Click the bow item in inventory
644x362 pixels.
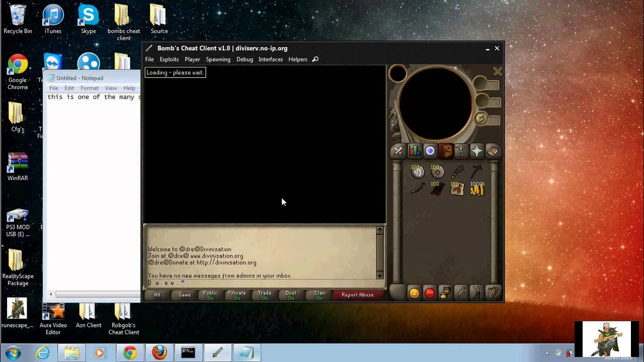(417, 189)
